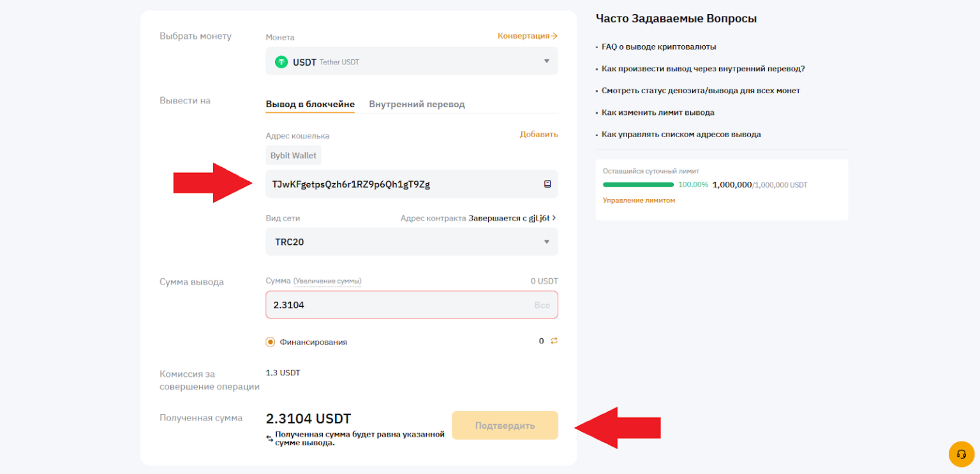Open FAQ о выводе криптовалюты
The height and width of the screenshot is (474, 980).
point(658,47)
